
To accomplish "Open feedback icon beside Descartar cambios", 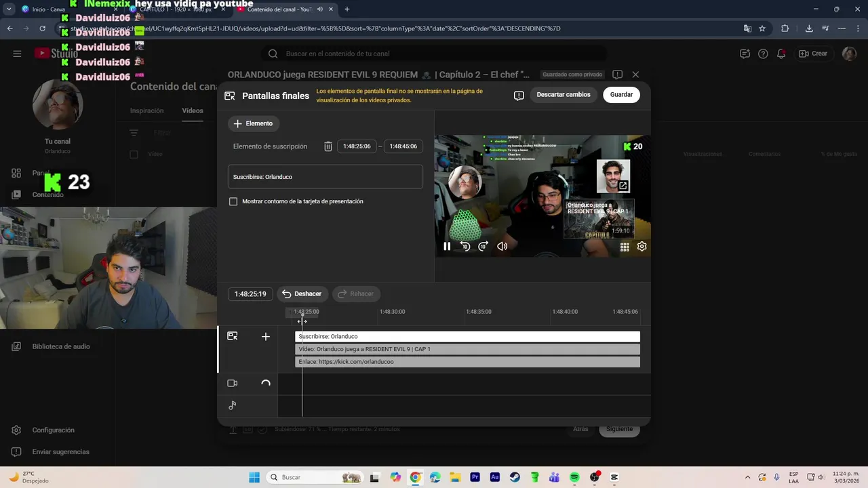I will [x=519, y=96].
